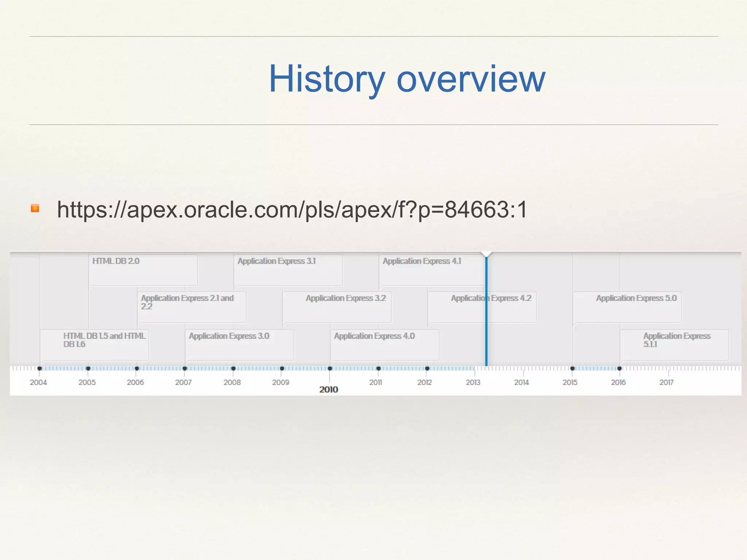Select the Application Express 3.2 card
Image resolution: width=747 pixels, height=560 pixels.
(x=337, y=307)
